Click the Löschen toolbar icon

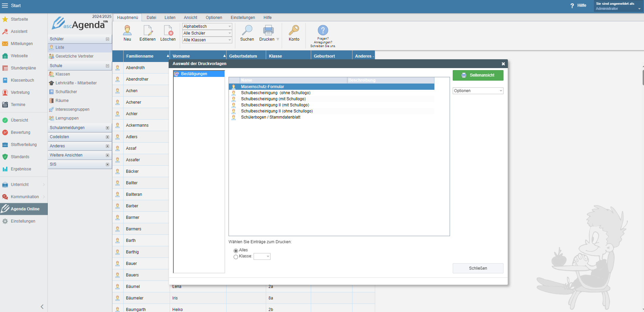click(x=168, y=30)
